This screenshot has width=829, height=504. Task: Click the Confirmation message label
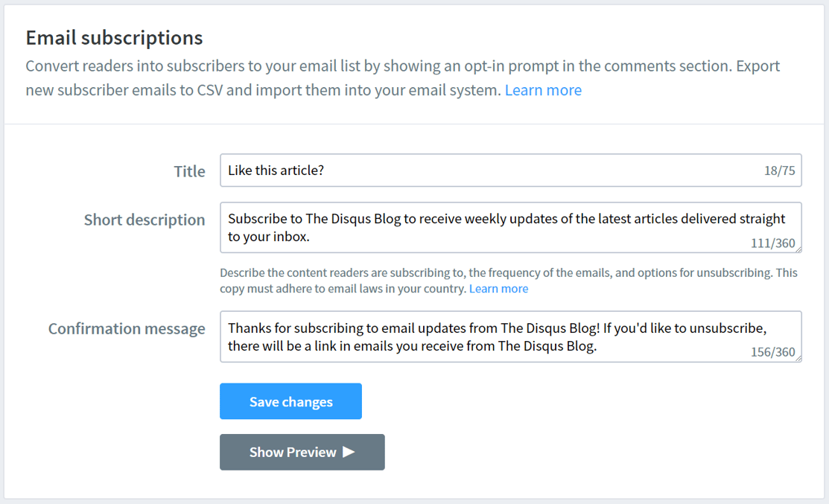[127, 328]
